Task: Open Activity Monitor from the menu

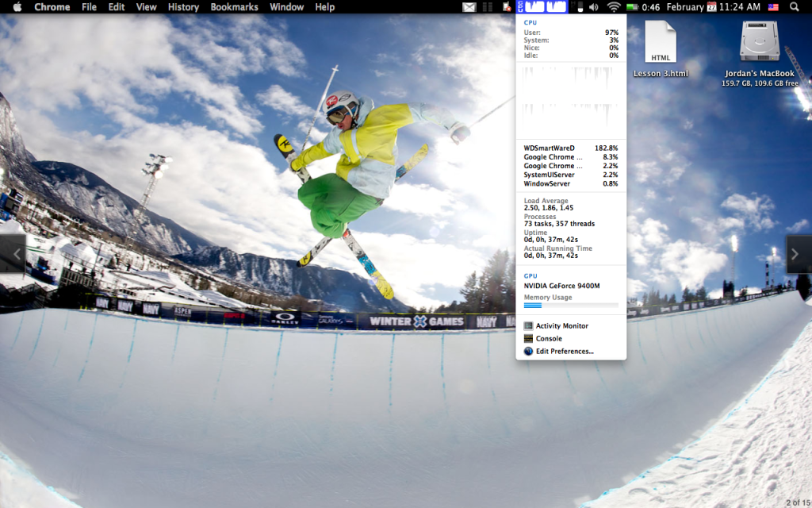Action: tap(562, 325)
